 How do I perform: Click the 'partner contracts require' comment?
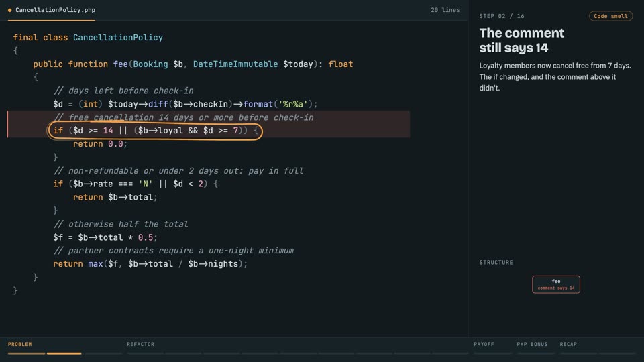click(x=173, y=250)
